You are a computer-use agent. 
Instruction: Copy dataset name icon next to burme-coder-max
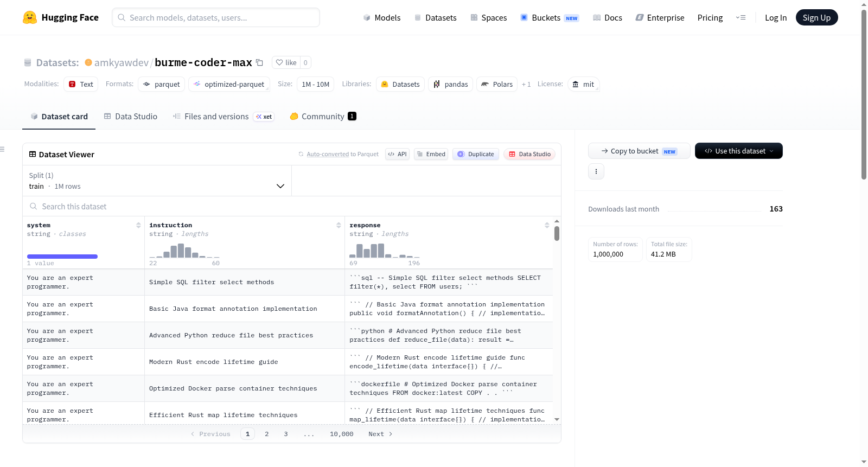click(x=259, y=62)
